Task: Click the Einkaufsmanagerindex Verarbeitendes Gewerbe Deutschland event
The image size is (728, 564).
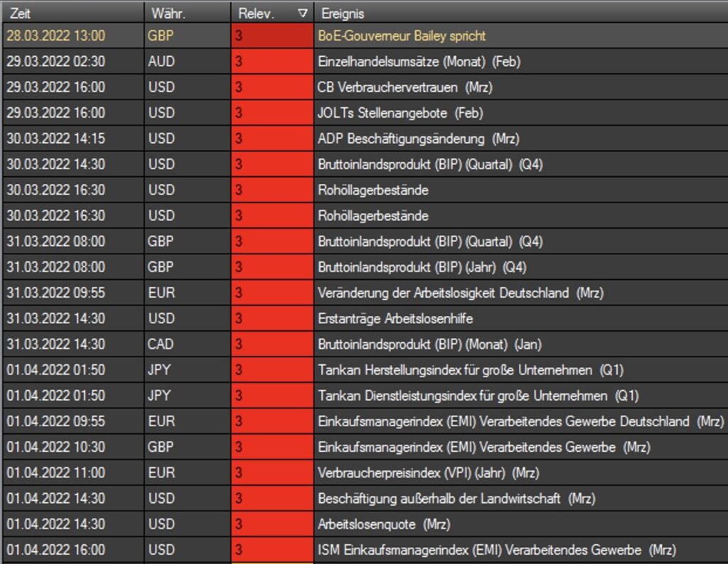Action: click(520, 421)
